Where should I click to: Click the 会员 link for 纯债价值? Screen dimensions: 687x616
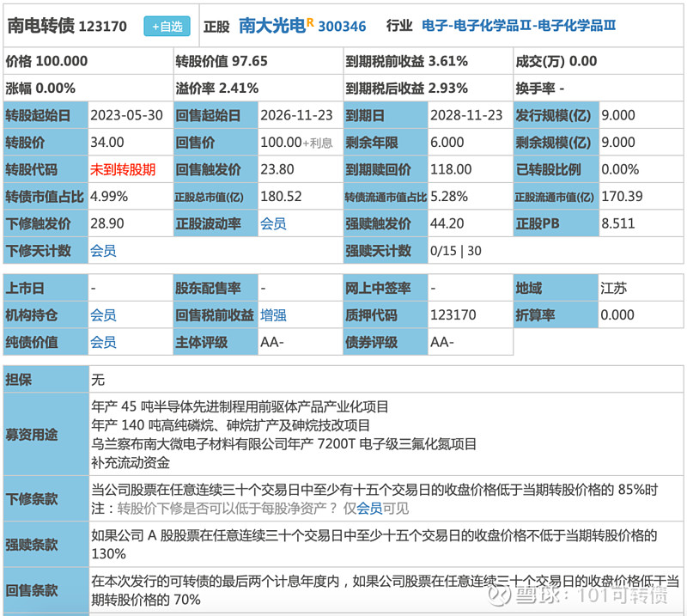pyautogui.click(x=103, y=343)
